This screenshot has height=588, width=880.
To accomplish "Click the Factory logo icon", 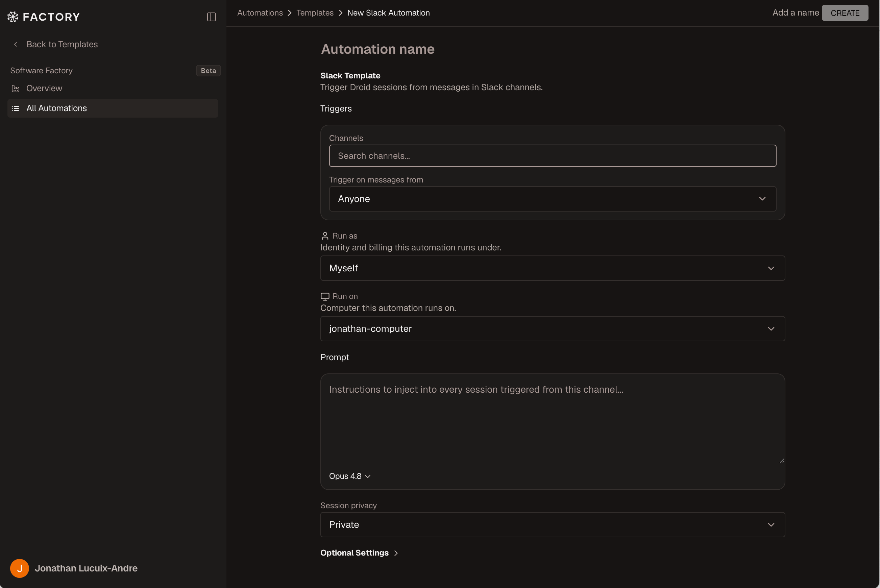I will click(x=13, y=17).
